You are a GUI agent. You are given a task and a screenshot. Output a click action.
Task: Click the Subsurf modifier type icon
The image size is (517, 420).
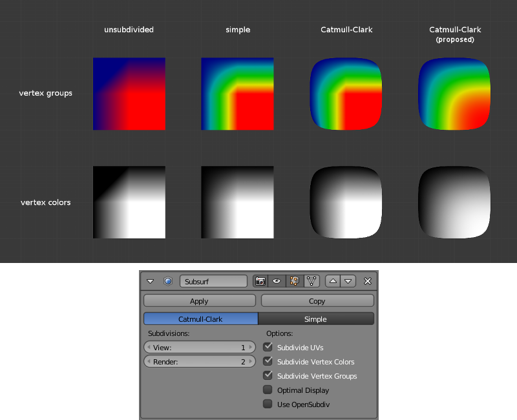(168, 281)
